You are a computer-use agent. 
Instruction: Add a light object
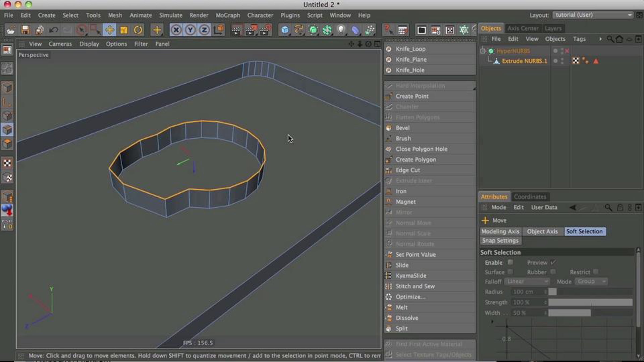pos(341,30)
